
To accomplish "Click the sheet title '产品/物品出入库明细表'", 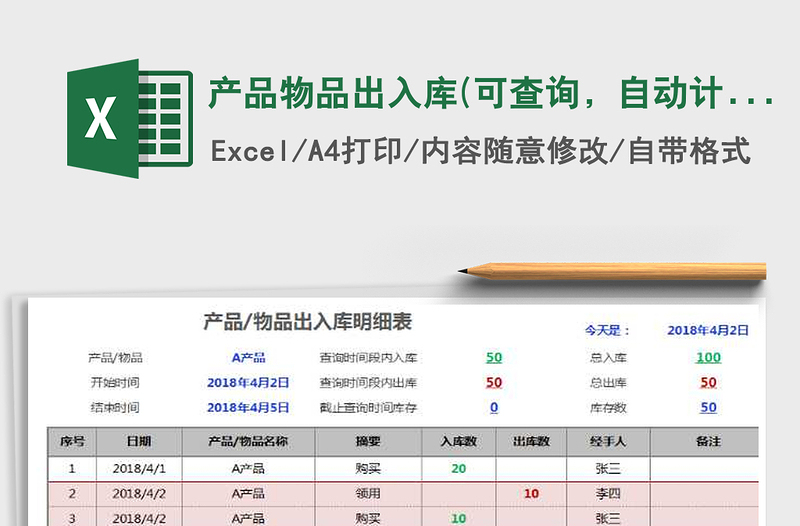I will [x=308, y=321].
